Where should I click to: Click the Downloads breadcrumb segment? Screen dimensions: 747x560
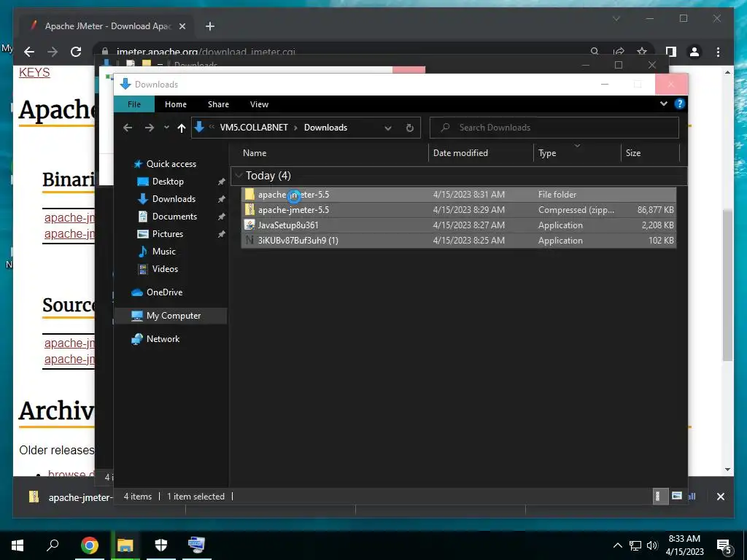[325, 128]
